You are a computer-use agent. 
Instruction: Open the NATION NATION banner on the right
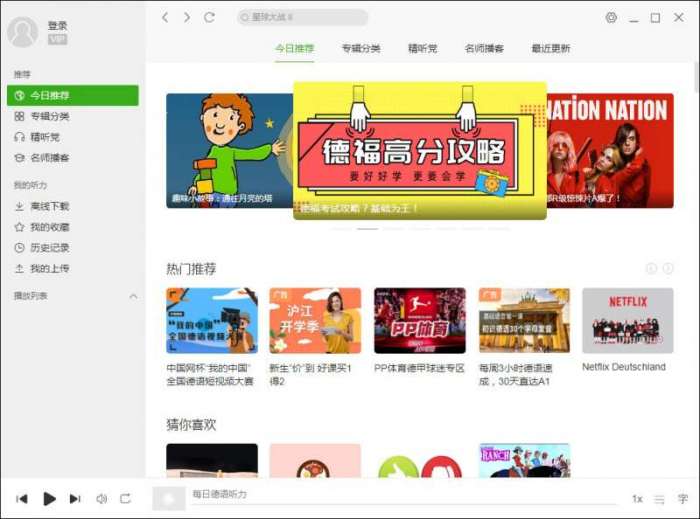tap(610, 151)
